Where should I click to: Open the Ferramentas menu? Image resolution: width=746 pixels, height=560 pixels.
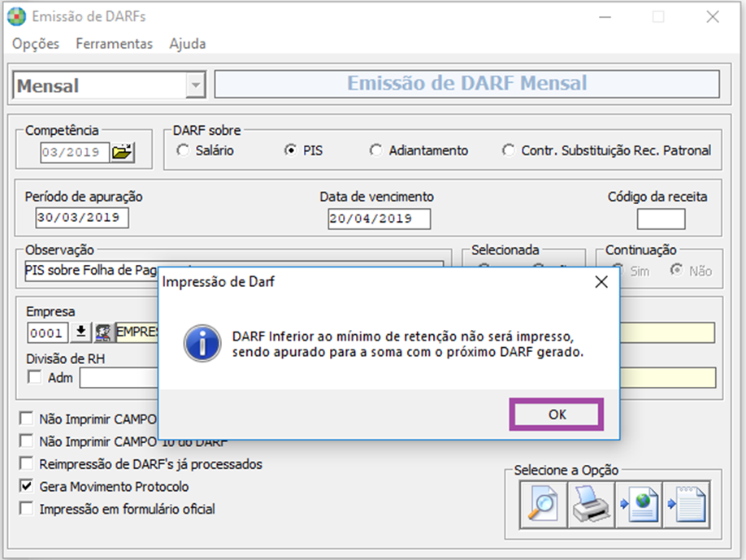pos(114,44)
